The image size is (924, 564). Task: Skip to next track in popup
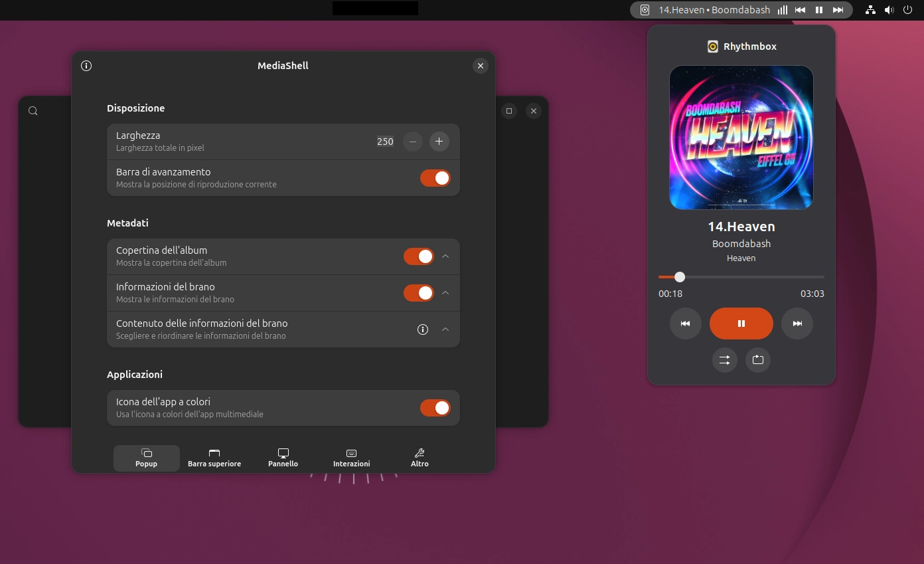pos(797,324)
